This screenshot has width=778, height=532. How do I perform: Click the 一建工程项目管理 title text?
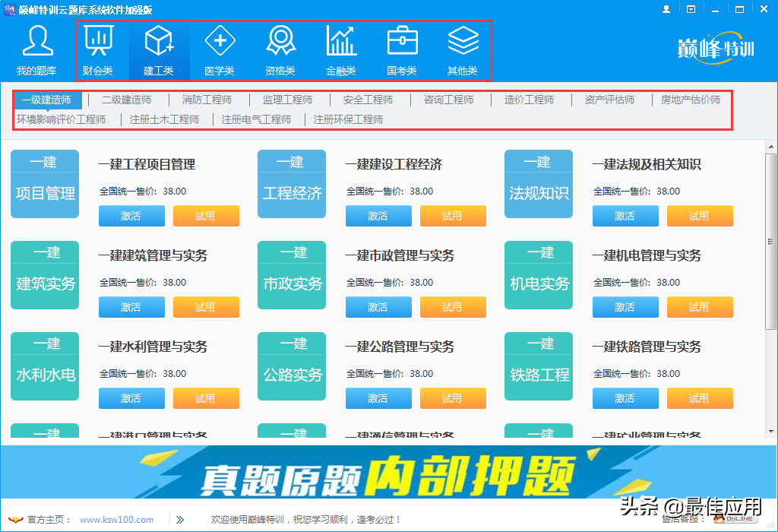[147, 164]
